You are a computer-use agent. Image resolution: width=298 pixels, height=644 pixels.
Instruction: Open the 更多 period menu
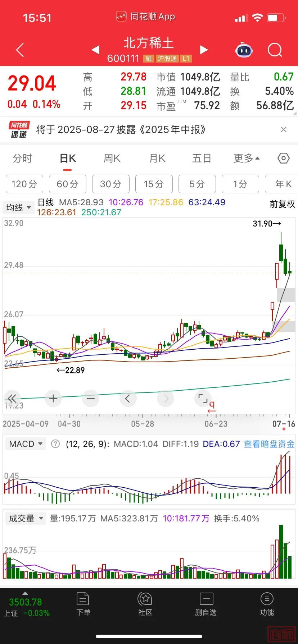(x=247, y=158)
